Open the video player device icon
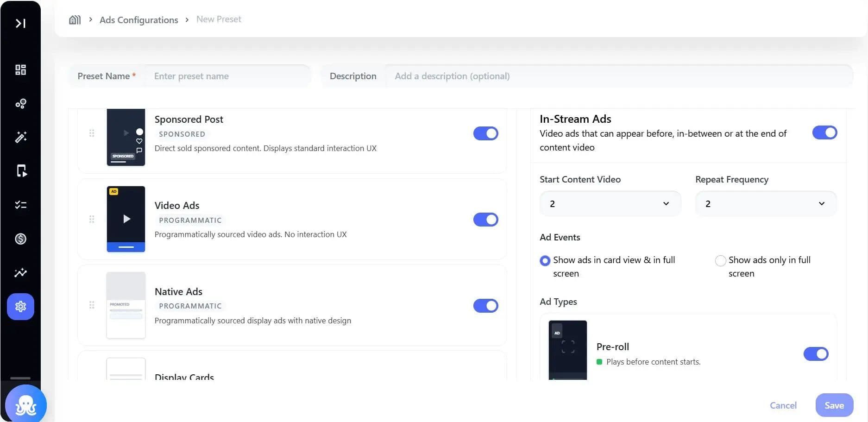868x422 pixels. pos(21,171)
